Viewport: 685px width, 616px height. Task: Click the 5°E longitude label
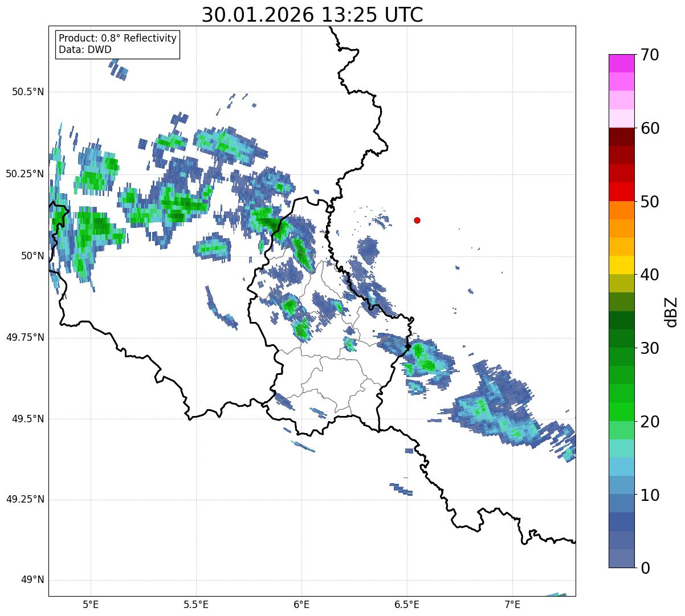click(x=91, y=604)
